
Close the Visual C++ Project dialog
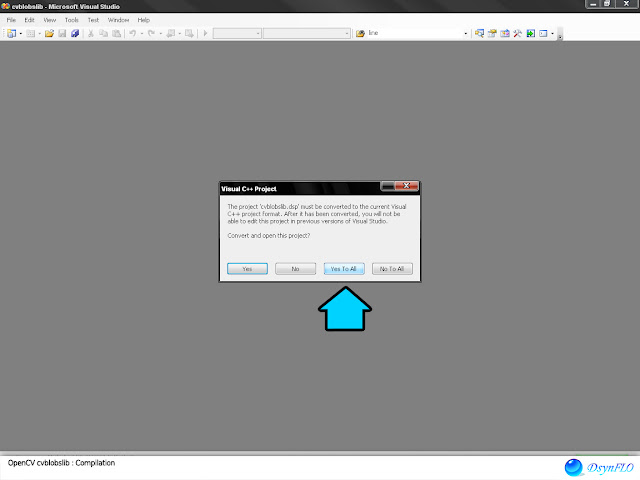point(407,186)
